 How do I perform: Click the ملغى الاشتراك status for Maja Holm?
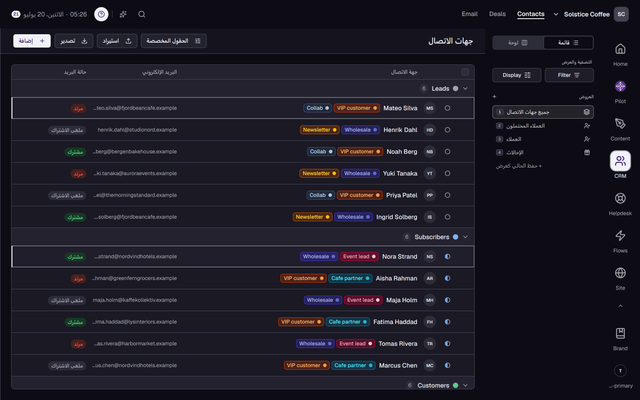coord(67,300)
